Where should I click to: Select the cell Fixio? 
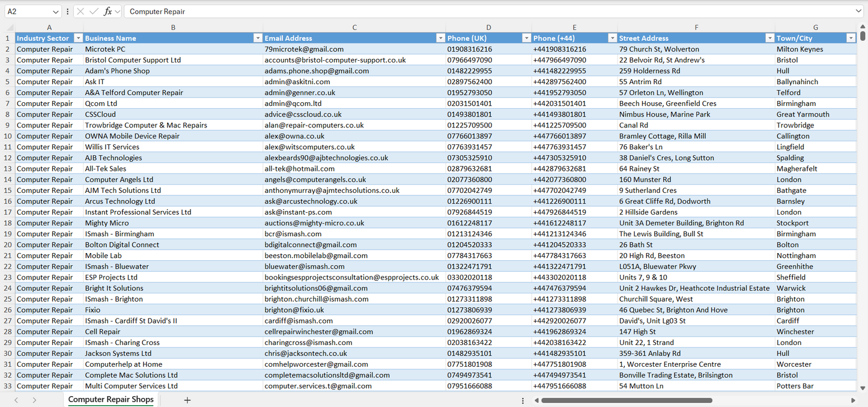(173, 310)
